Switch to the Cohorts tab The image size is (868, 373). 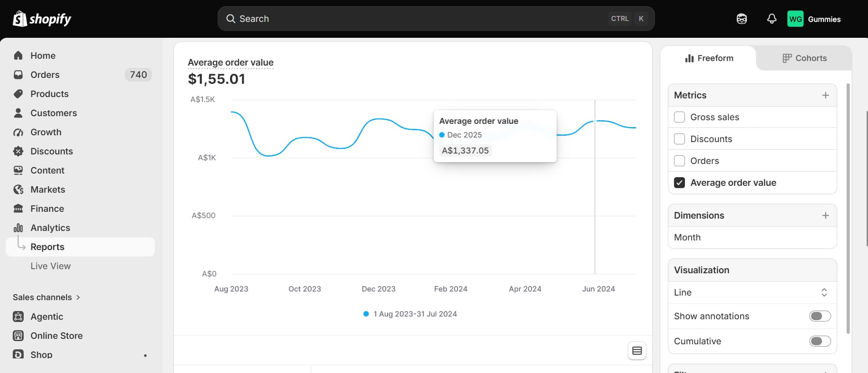pos(804,58)
